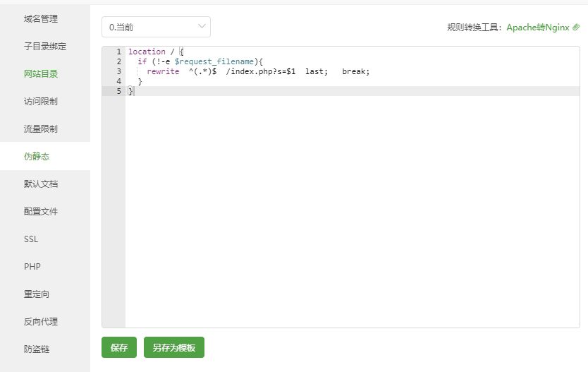Open 默认文档 settings
The height and width of the screenshot is (372, 588).
point(40,184)
